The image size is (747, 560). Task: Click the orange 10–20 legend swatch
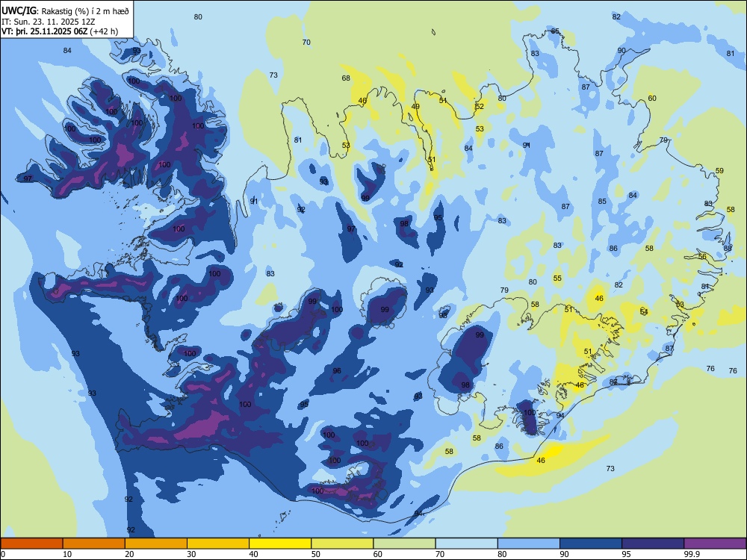point(94,544)
